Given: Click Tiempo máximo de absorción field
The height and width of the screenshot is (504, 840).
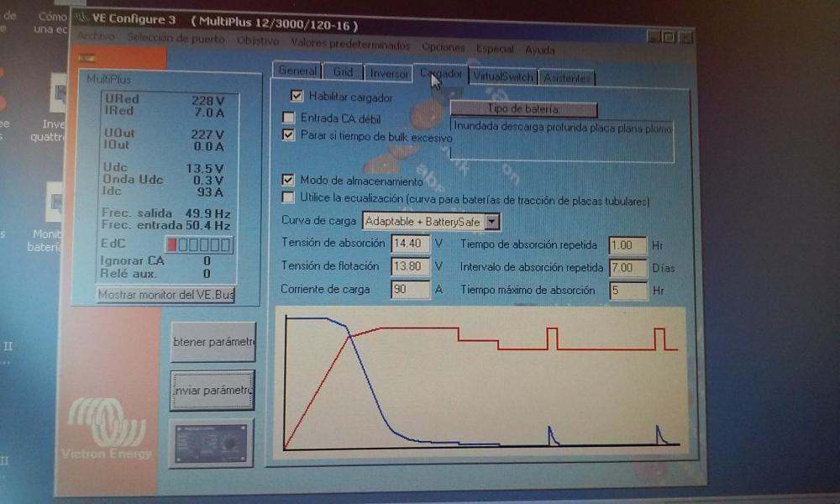Looking at the screenshot, I should point(627,291).
